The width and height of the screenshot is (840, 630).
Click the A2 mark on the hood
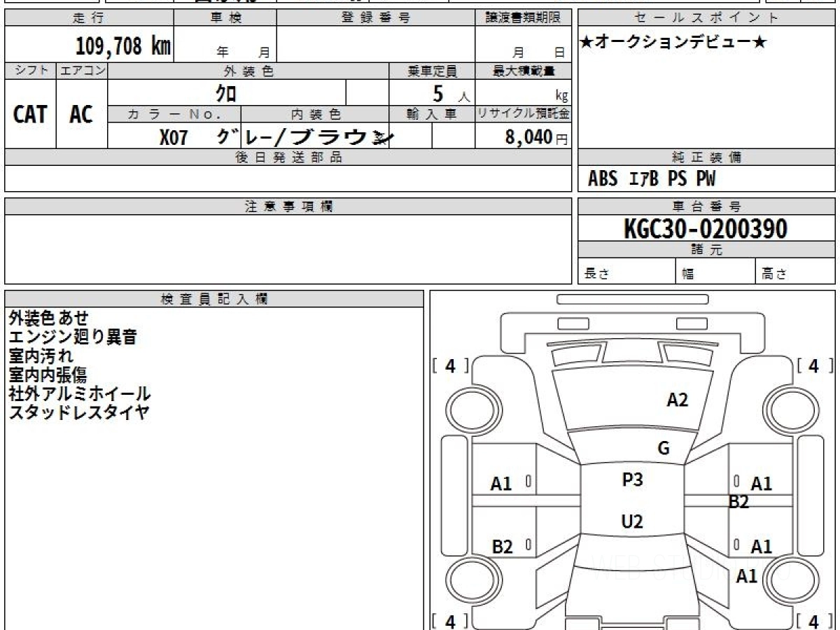(x=677, y=400)
